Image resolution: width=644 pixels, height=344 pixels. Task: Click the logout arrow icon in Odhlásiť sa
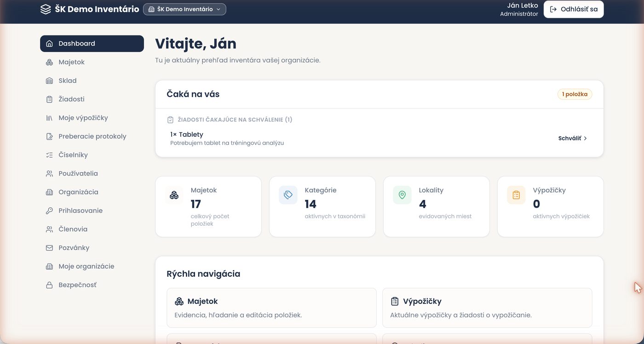(553, 9)
